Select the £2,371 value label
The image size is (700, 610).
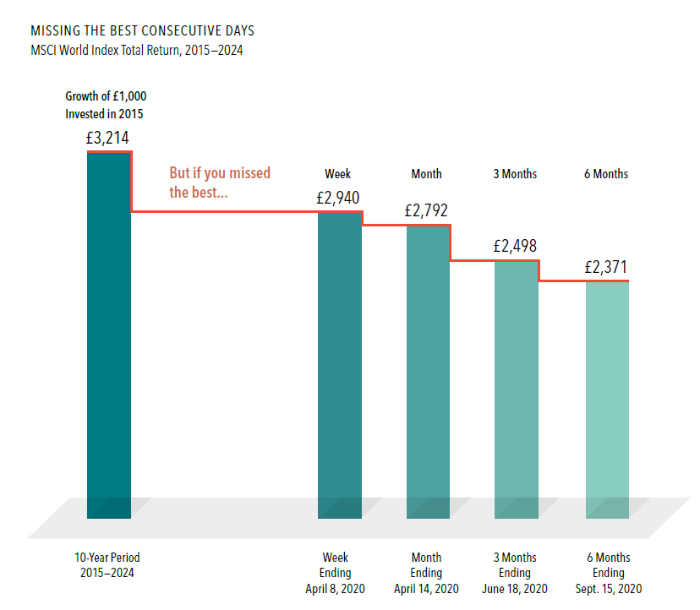pyautogui.click(x=605, y=268)
